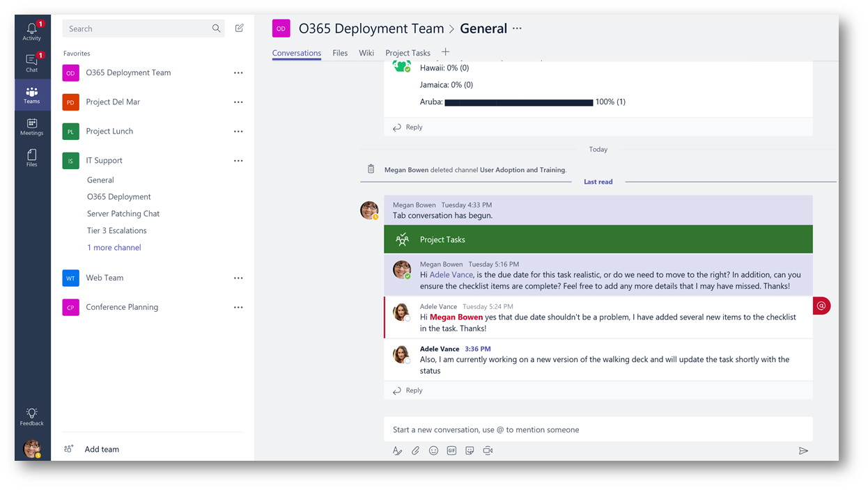Insert a GIF using the GIF icon
Screen dimensions: 868x490
coord(451,450)
